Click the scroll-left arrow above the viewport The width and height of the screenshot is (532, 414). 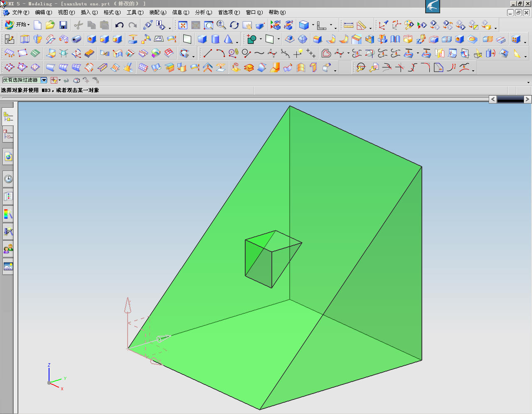493,99
